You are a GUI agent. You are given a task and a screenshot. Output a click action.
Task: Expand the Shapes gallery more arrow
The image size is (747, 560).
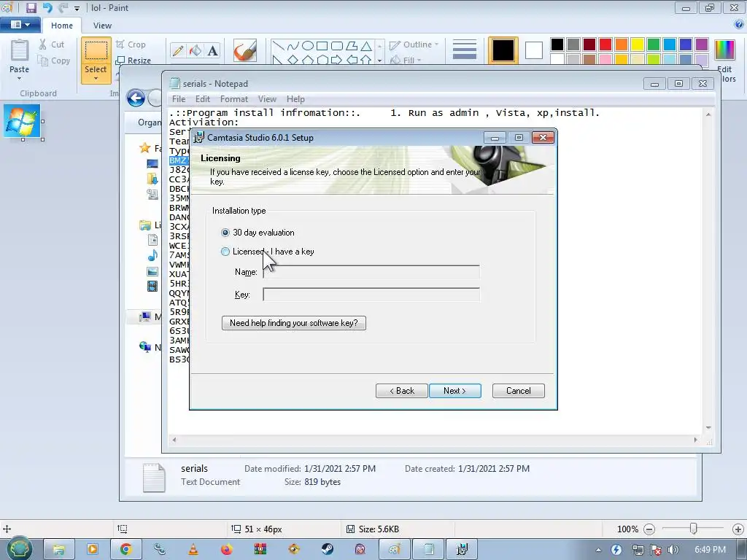point(379,61)
